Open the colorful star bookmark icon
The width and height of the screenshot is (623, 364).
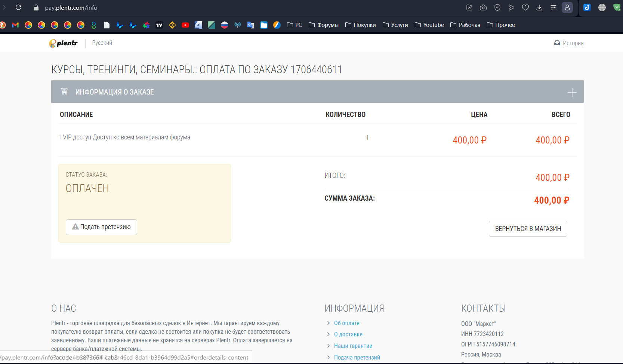tap(146, 25)
